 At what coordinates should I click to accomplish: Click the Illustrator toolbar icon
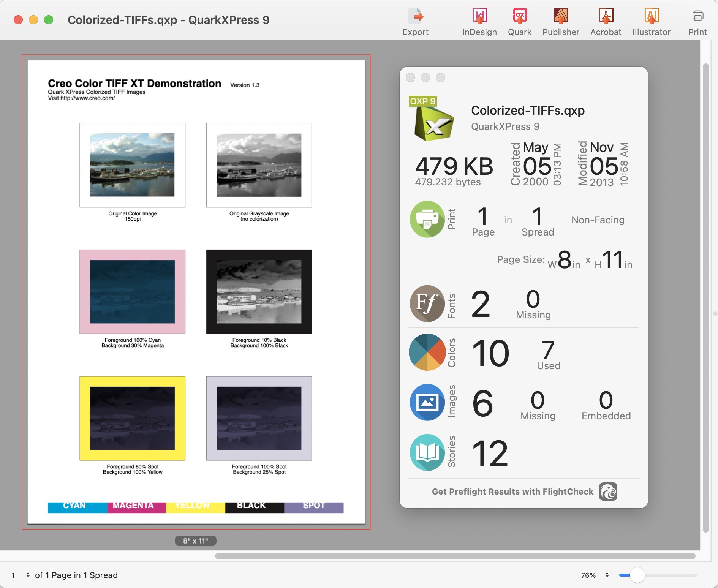pos(652,16)
